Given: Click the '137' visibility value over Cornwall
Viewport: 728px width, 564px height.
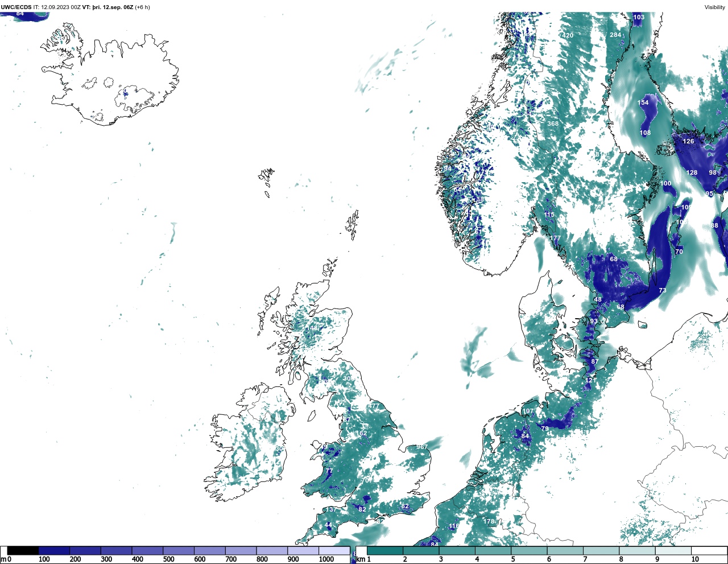Looking at the screenshot, I should [x=330, y=510].
